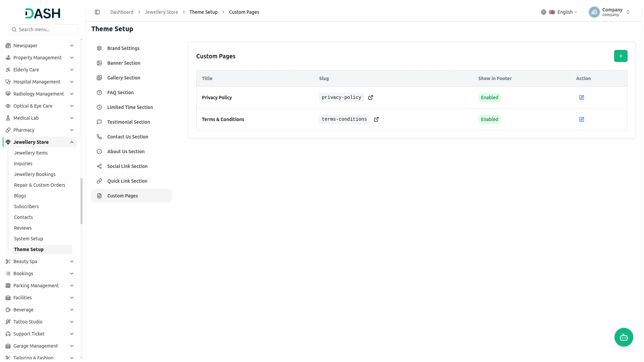The height and width of the screenshot is (362, 644).
Task: Expand the Newspaper menu
Action: click(40, 46)
